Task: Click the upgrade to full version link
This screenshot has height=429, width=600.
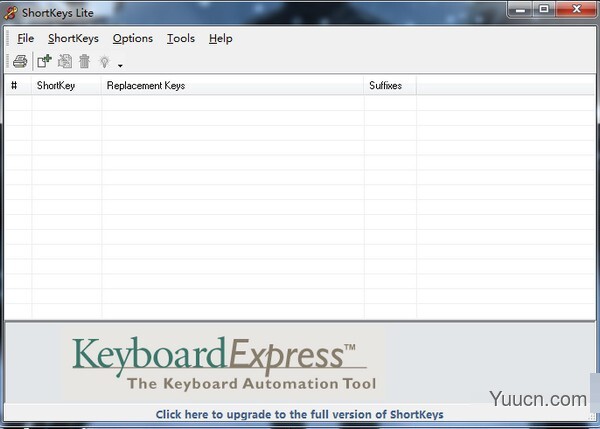Action: click(299, 414)
